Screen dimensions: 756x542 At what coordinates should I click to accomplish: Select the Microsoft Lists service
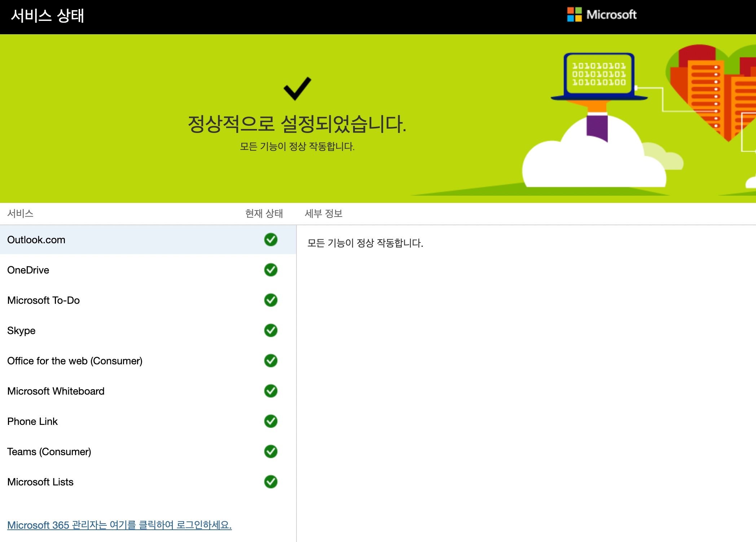[148, 482]
